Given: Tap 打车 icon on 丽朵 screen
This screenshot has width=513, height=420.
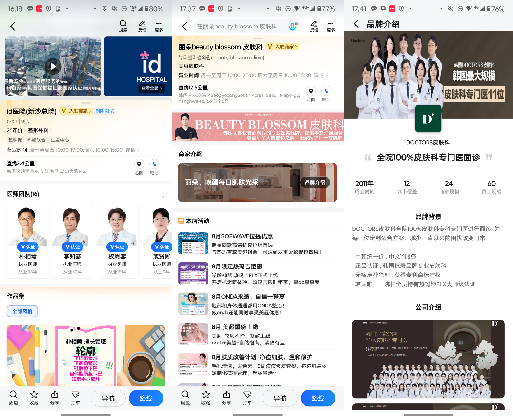Looking at the screenshot, I should [247, 398].
